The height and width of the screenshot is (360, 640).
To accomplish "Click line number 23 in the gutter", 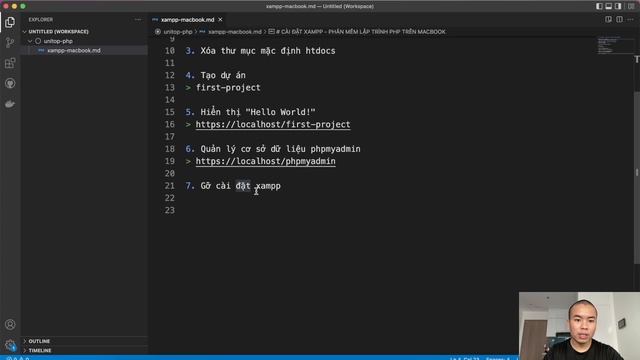I will [170, 210].
